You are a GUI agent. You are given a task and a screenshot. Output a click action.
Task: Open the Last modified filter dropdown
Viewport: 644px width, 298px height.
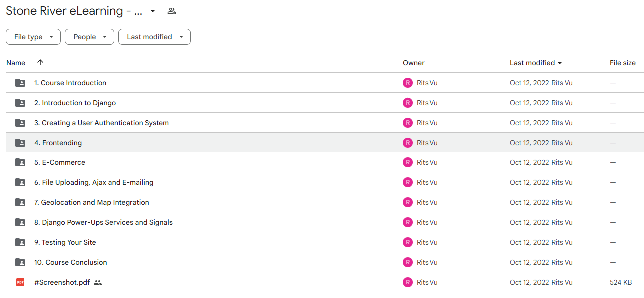[x=154, y=37]
